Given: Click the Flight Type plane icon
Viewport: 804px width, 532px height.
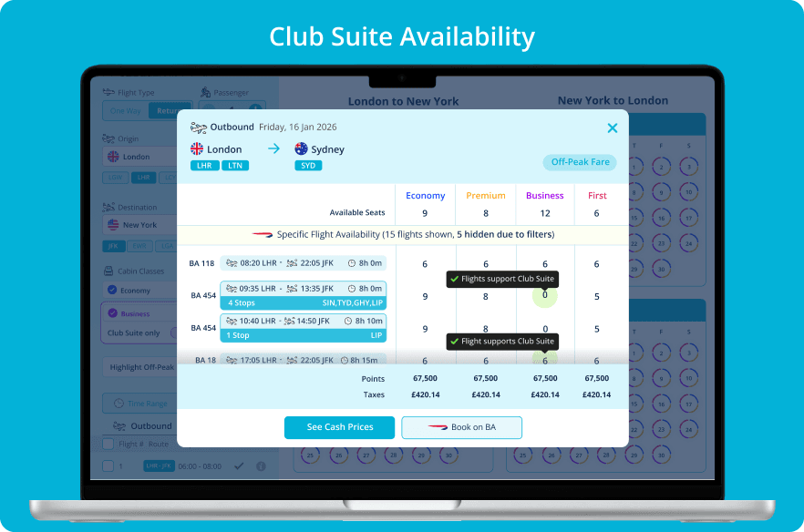Looking at the screenshot, I should click(x=108, y=92).
